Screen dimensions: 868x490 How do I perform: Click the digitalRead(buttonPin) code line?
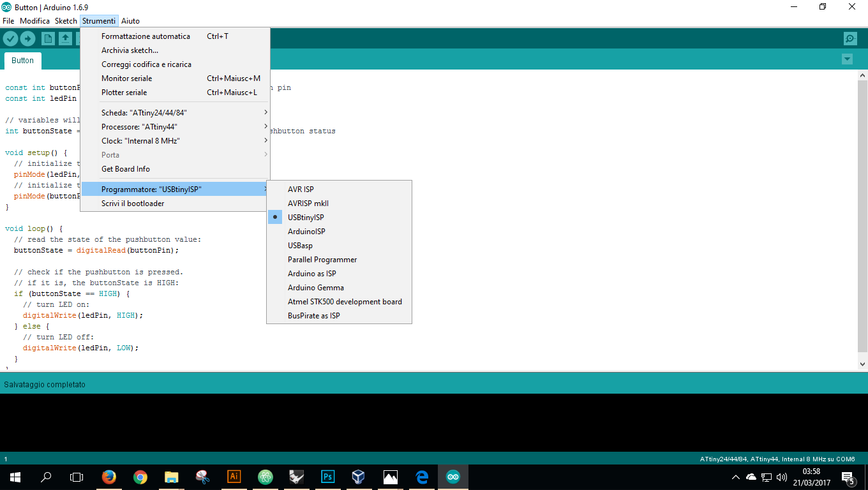click(x=96, y=250)
